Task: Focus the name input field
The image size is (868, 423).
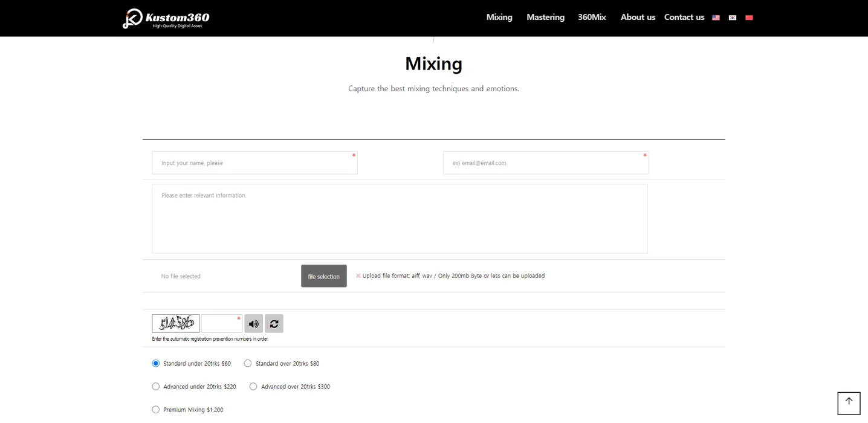Action: coord(254,163)
